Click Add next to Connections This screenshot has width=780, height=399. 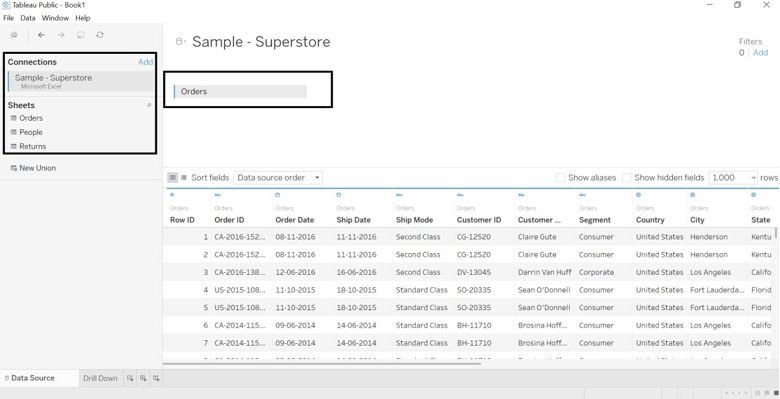145,62
